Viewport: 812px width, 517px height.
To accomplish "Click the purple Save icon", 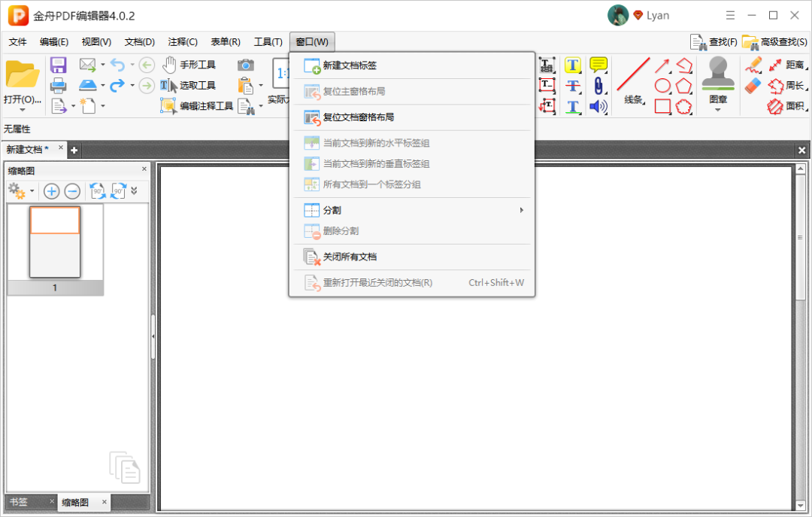I will click(58, 65).
